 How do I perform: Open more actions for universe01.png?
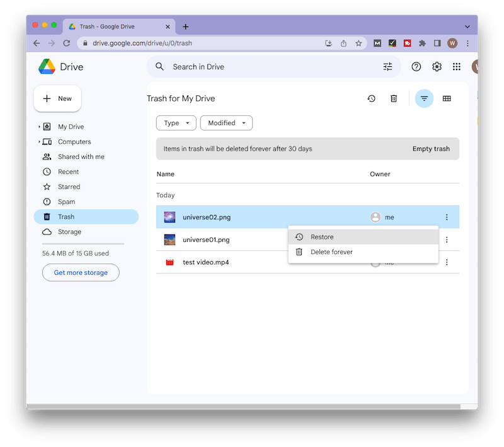tap(447, 240)
